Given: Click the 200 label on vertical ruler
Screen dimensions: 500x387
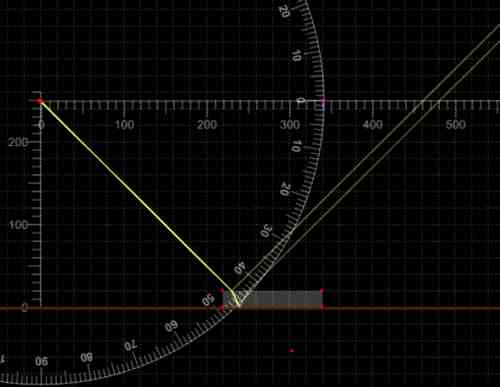Looking at the screenshot, I should [18, 142].
